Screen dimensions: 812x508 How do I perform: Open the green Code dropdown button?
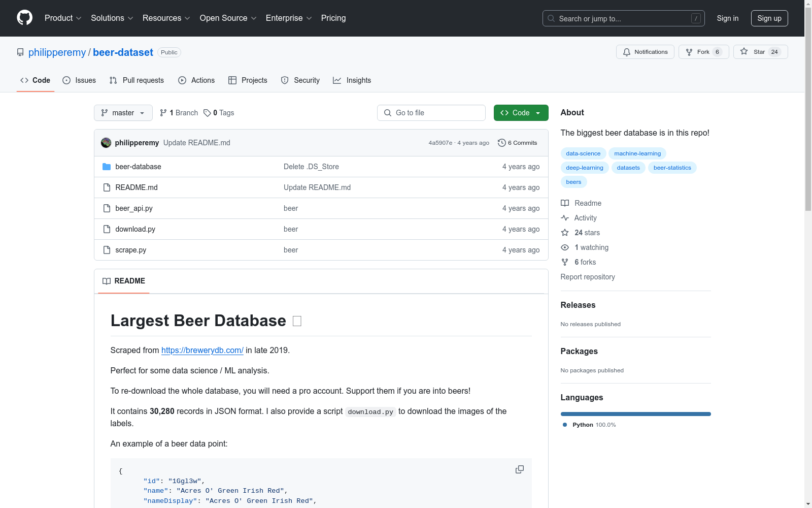point(521,113)
